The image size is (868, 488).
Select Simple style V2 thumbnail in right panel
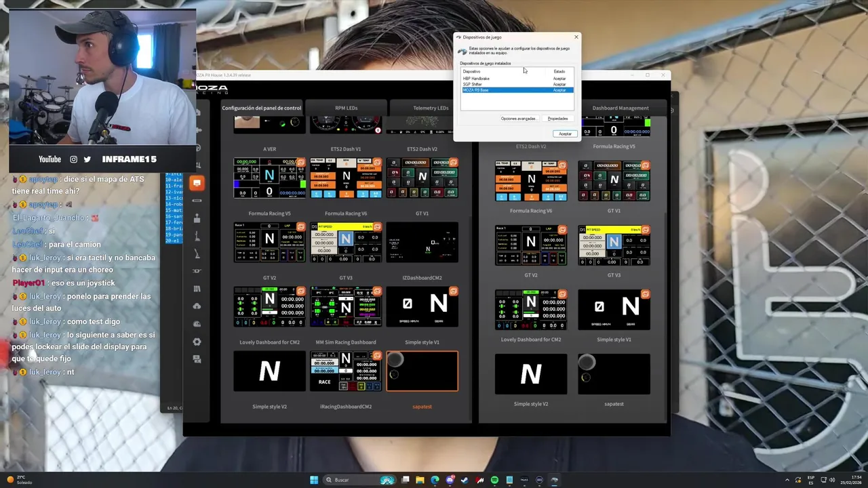[531, 374]
